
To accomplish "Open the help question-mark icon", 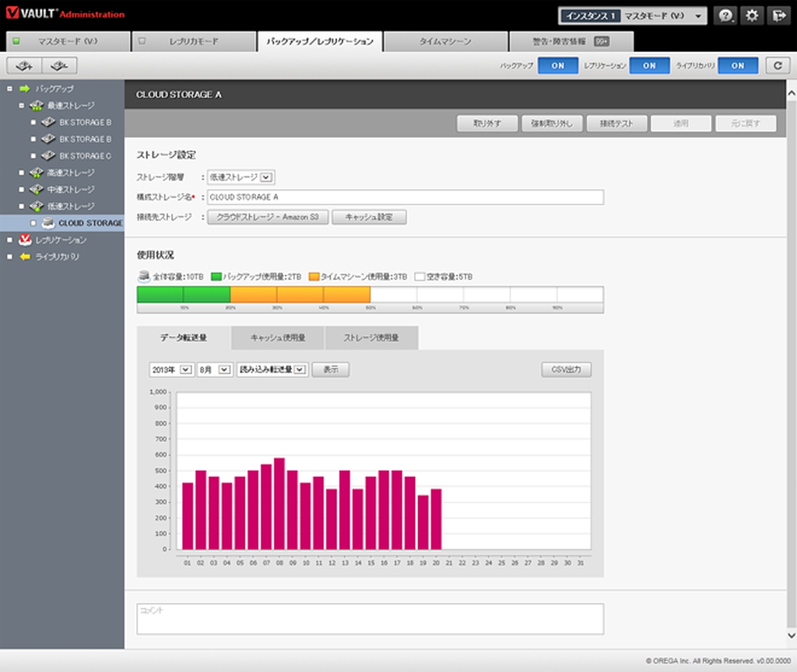I will [724, 15].
